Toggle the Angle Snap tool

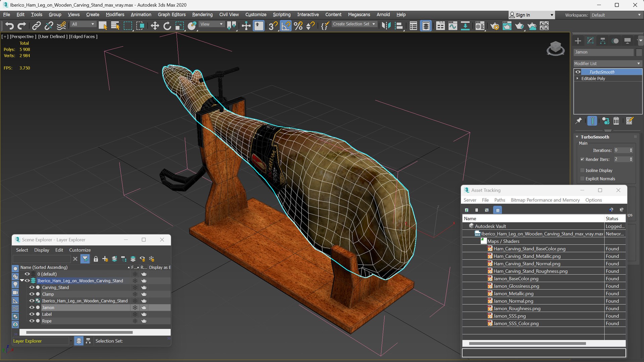(286, 26)
